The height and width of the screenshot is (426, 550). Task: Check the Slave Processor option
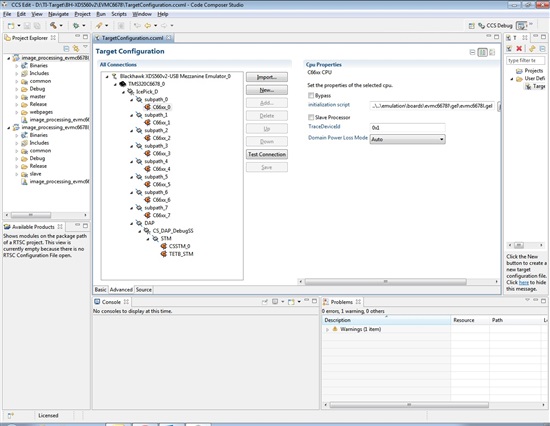311,117
